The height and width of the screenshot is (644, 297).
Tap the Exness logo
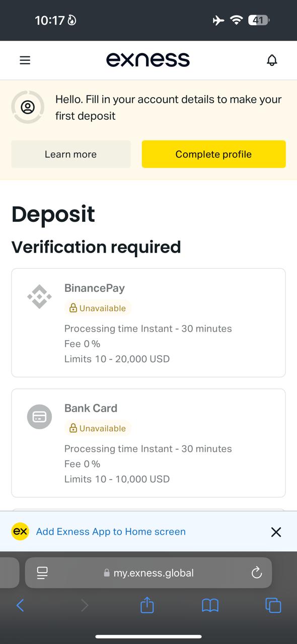[148, 60]
